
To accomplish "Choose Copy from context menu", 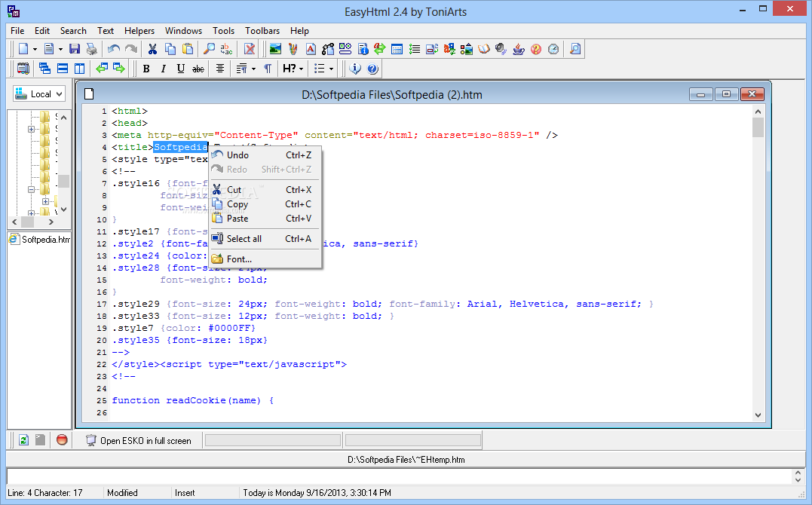I will point(265,204).
